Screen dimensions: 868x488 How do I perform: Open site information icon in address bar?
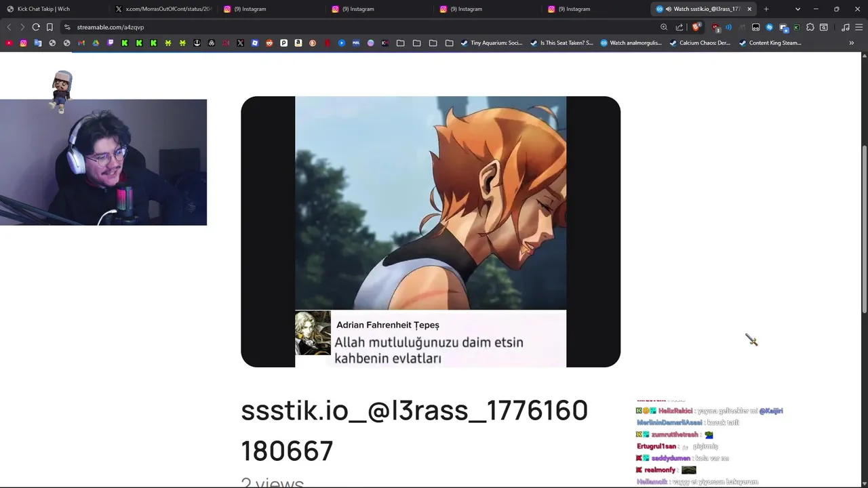[66, 27]
